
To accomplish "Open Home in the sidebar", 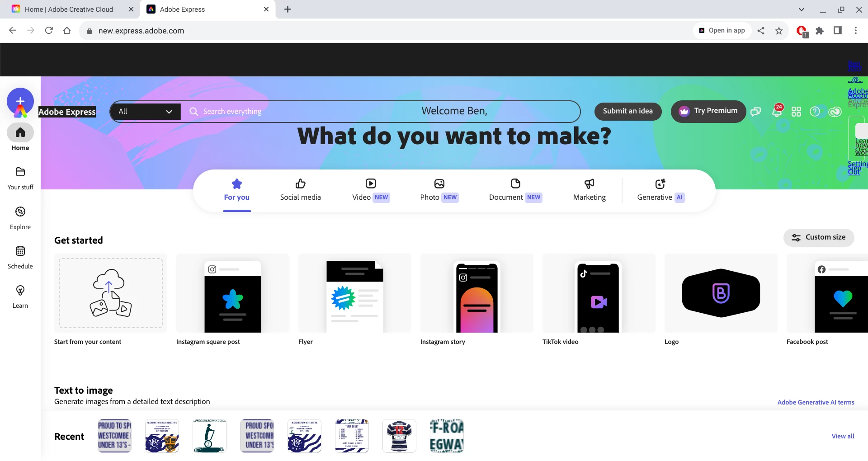I will coord(20,138).
